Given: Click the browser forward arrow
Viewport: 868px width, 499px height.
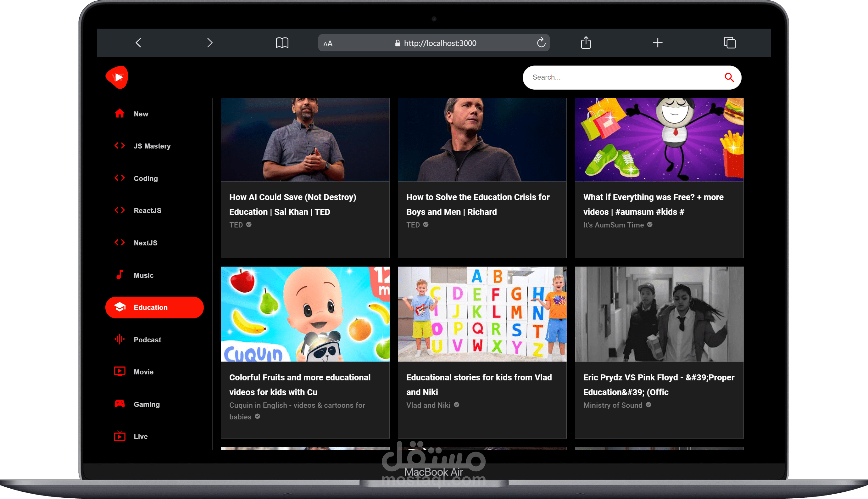Looking at the screenshot, I should 210,43.
